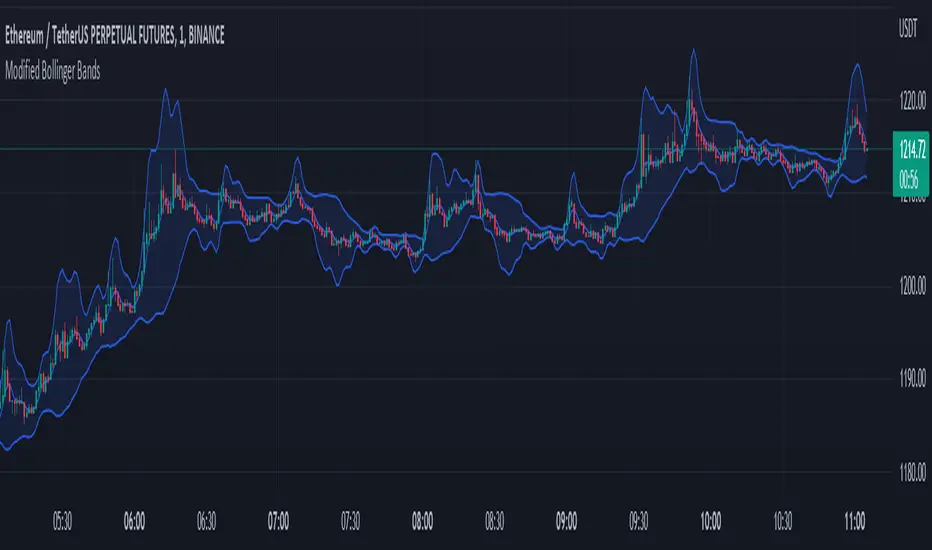Click the 11:00 time axis label
932x550 pixels.
tap(855, 521)
